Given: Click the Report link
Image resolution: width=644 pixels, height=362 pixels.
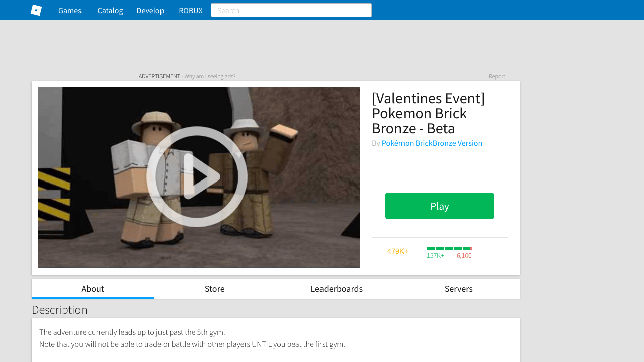Looking at the screenshot, I should (x=497, y=76).
